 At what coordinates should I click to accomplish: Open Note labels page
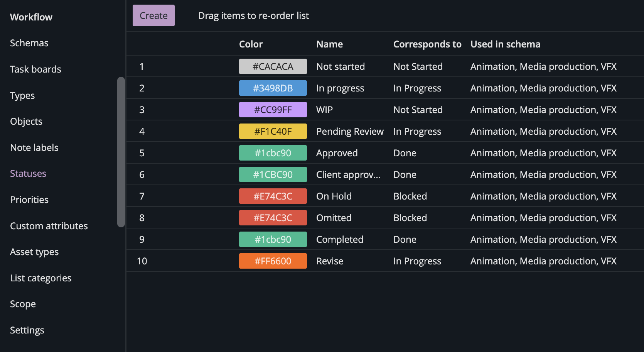[x=34, y=147]
